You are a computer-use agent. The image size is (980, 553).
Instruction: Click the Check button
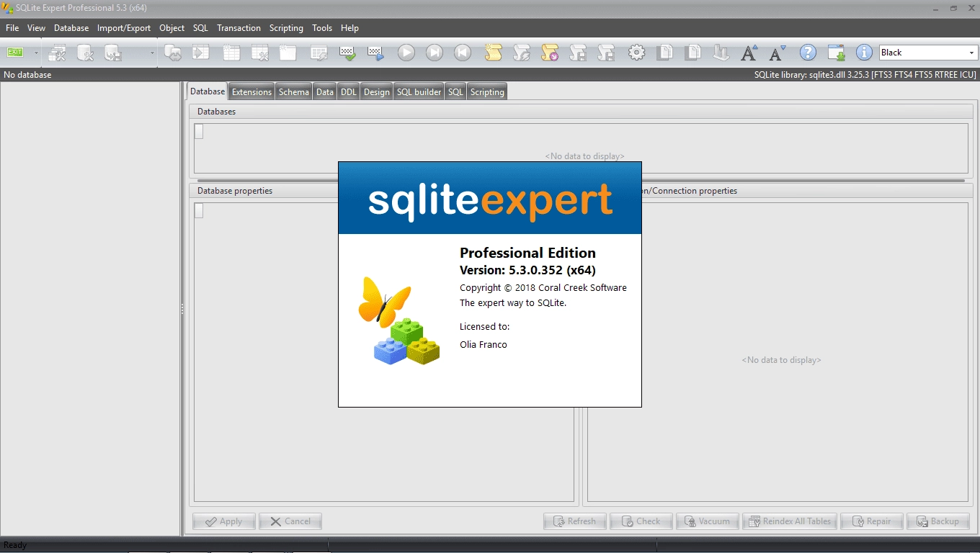click(641, 521)
